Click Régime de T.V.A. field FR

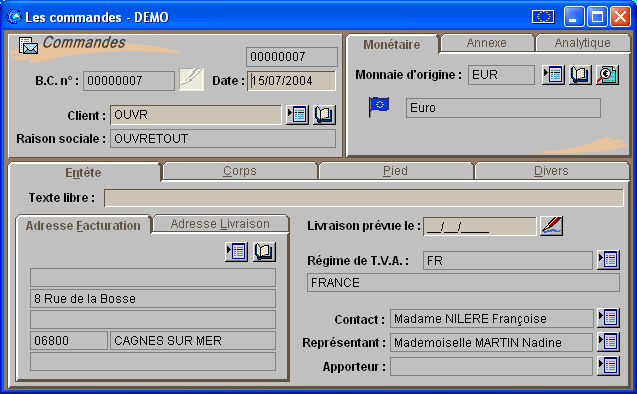coord(507,260)
